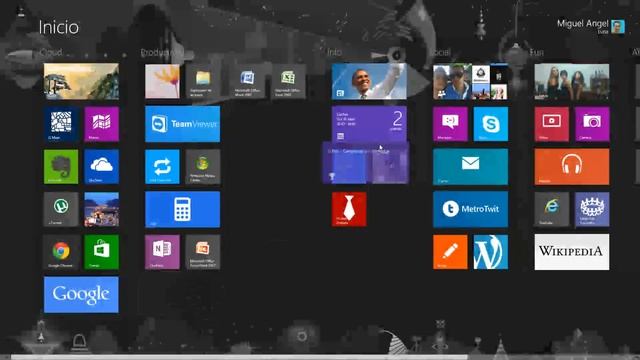Launch the WordPress tile

[x=491, y=252]
